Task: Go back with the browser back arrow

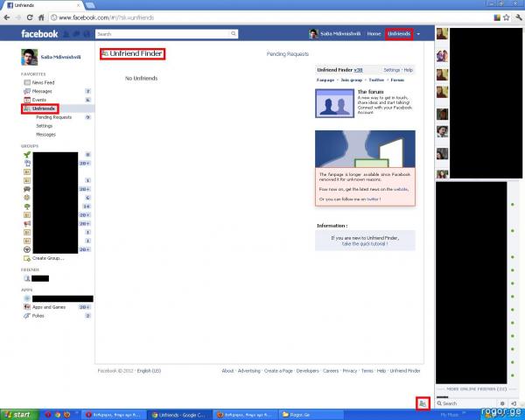Action: pyautogui.click(x=7, y=17)
